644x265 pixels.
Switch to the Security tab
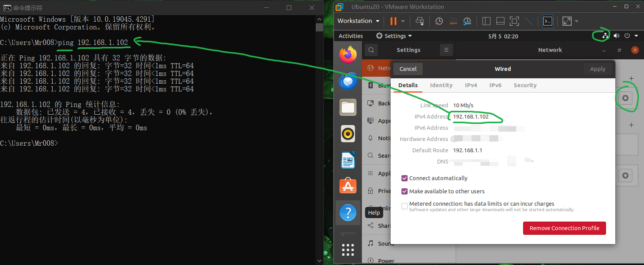pyautogui.click(x=525, y=85)
